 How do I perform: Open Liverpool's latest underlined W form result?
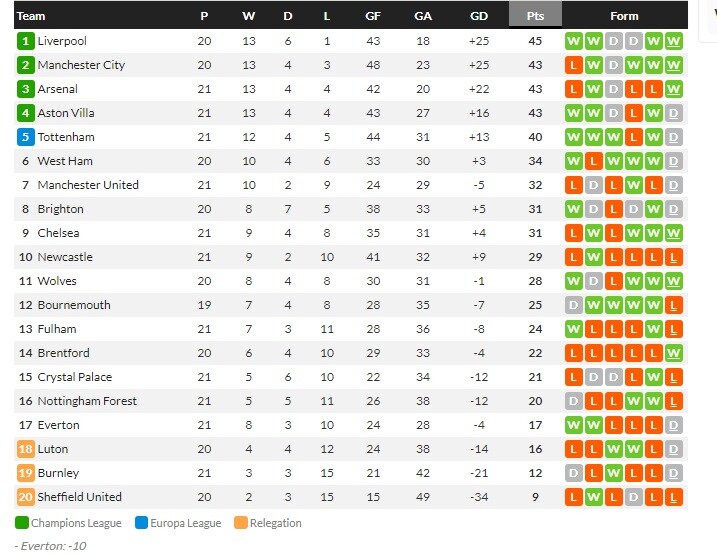click(x=674, y=41)
